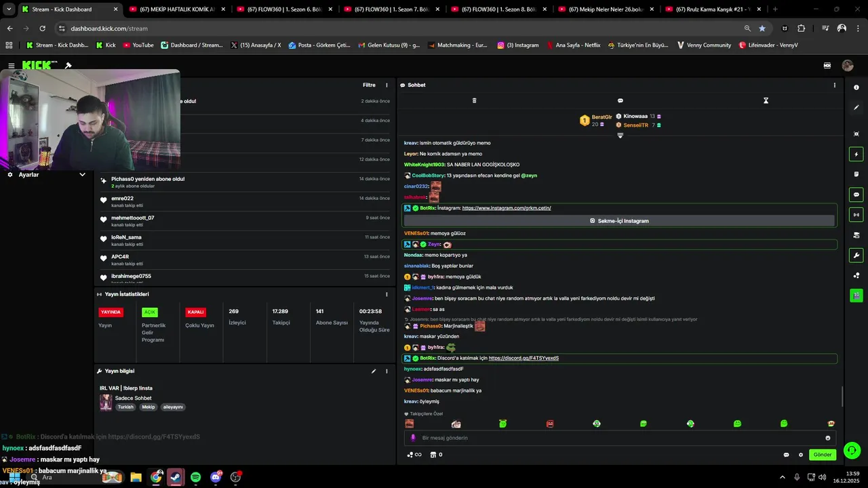Open Spotify from the taskbar

coord(195,477)
